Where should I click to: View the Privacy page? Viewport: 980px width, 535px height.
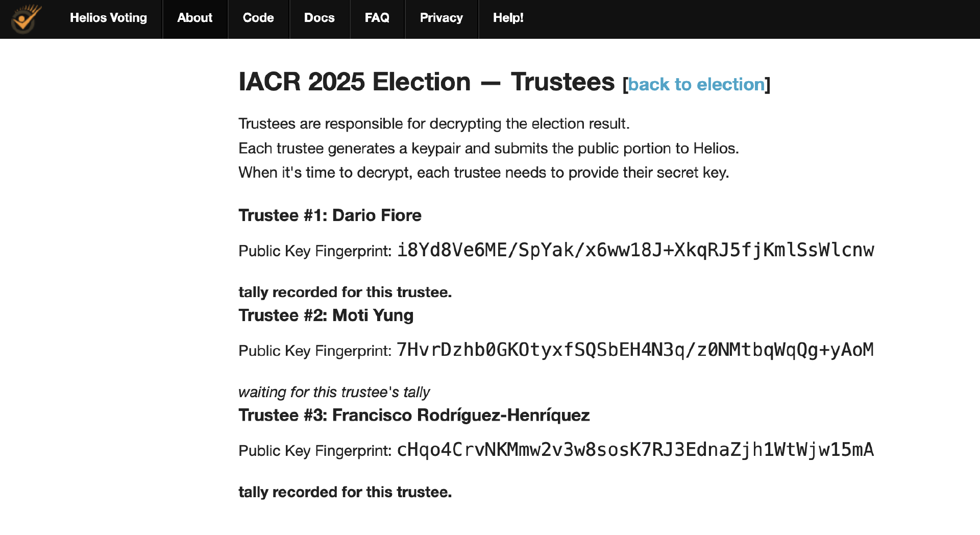tap(441, 18)
